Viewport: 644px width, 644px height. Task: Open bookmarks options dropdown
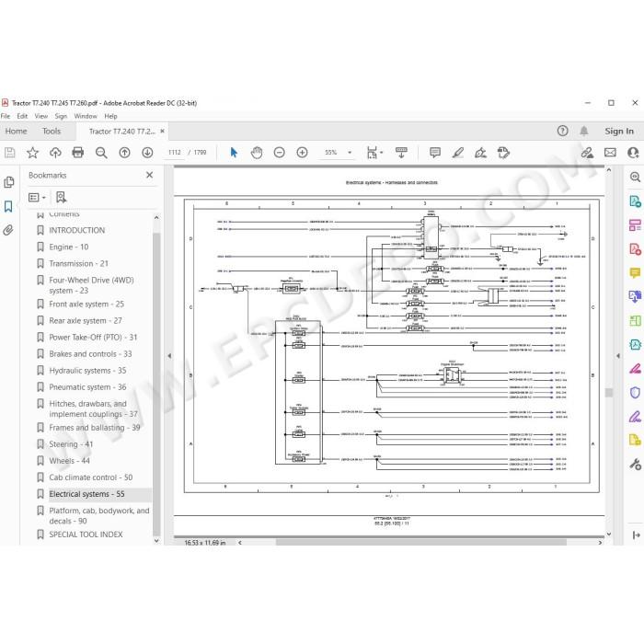[x=37, y=198]
